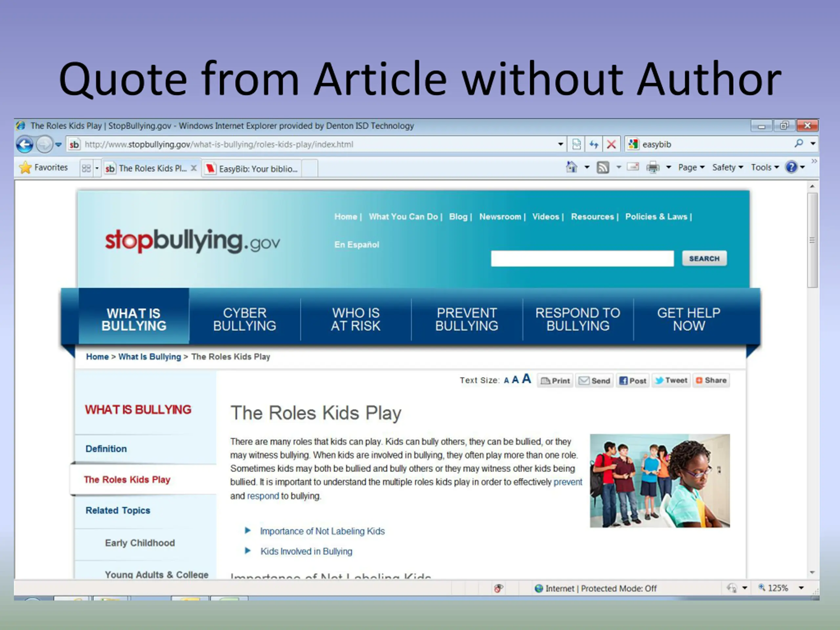Open the Newsroom header link

tap(500, 217)
